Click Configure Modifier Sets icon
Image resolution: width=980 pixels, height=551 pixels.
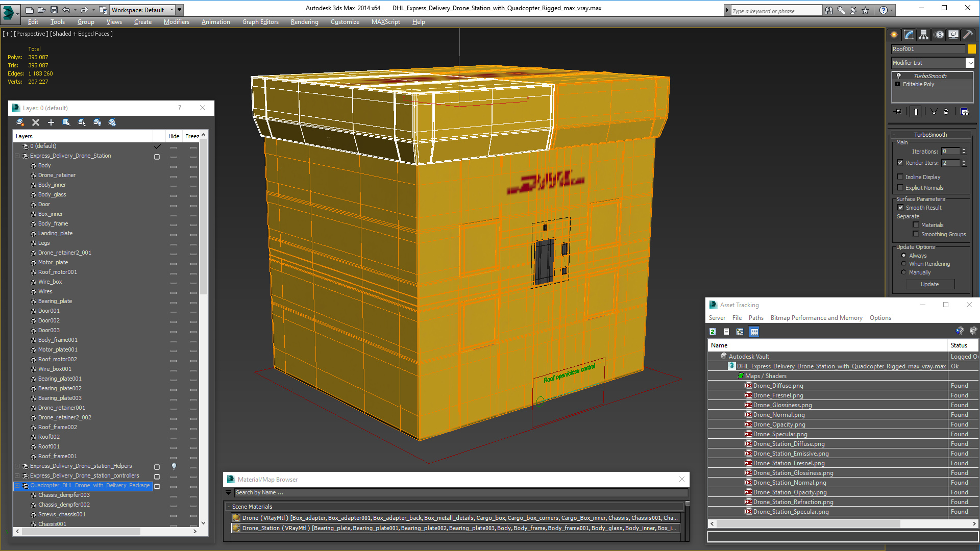coord(965,112)
